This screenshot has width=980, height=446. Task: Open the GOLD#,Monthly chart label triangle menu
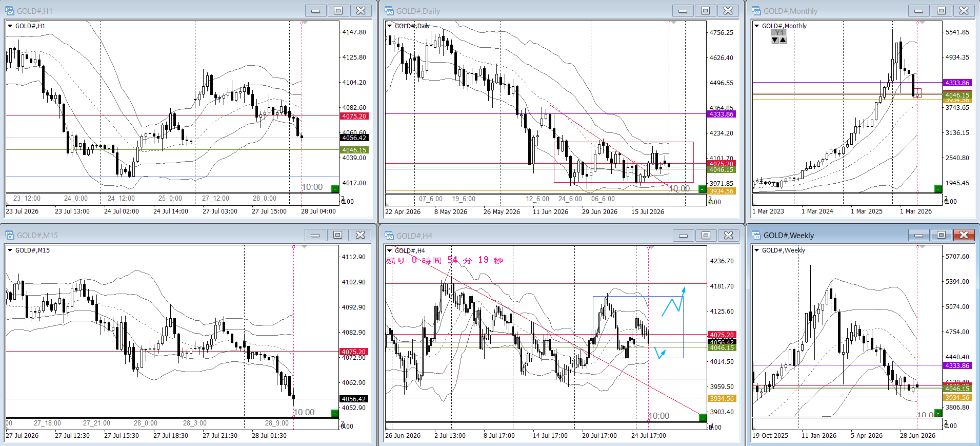pos(757,26)
